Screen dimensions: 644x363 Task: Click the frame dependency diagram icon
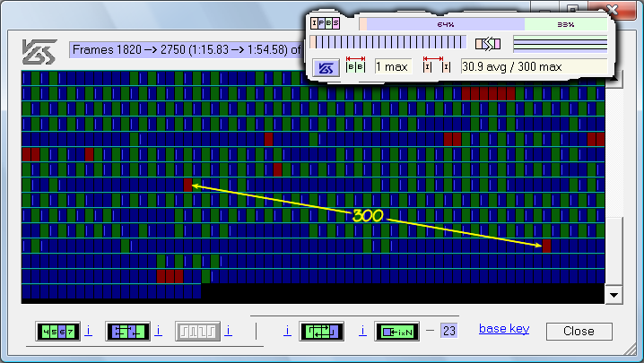coord(127,332)
